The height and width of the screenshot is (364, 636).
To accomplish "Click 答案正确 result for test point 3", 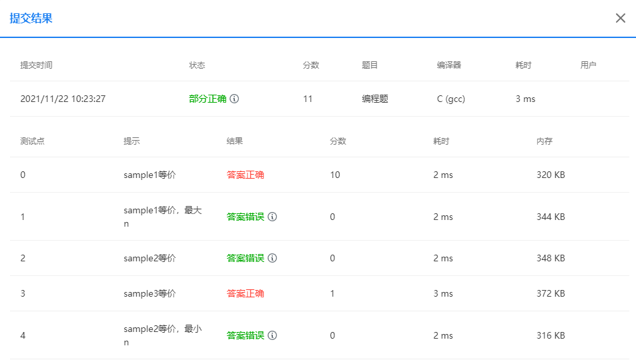I will (246, 293).
